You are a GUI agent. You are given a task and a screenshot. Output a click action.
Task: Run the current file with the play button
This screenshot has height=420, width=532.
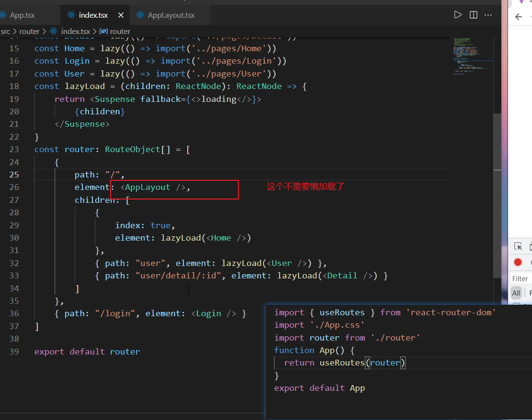tap(457, 14)
